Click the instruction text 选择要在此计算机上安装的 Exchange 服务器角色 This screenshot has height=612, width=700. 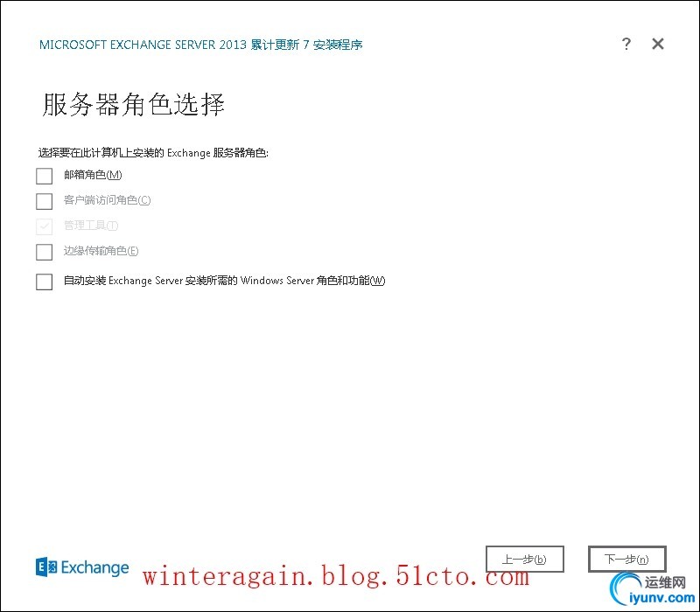click(153, 153)
